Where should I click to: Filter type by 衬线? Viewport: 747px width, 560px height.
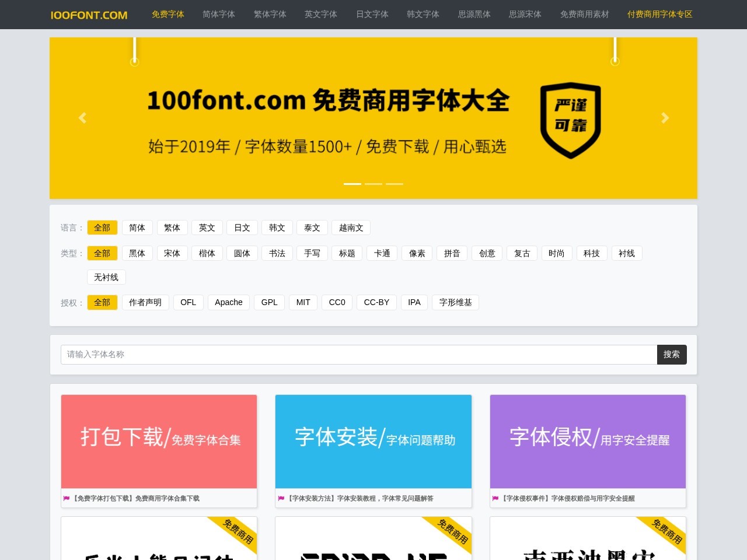pos(627,253)
